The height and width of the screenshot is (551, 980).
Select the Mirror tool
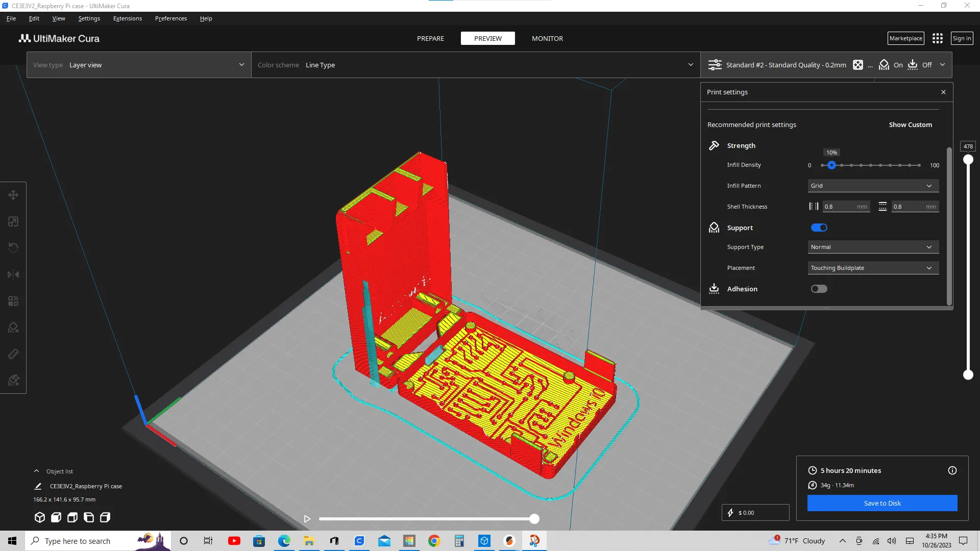pos(13,274)
